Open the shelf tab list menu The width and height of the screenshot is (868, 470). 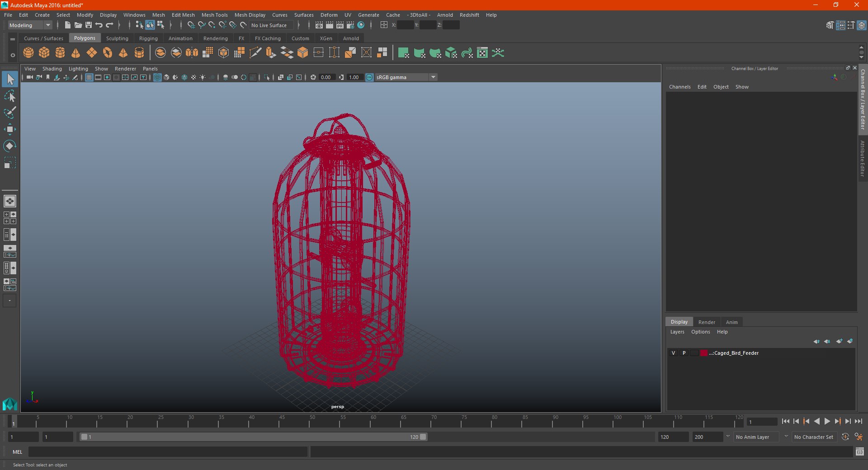point(13,39)
